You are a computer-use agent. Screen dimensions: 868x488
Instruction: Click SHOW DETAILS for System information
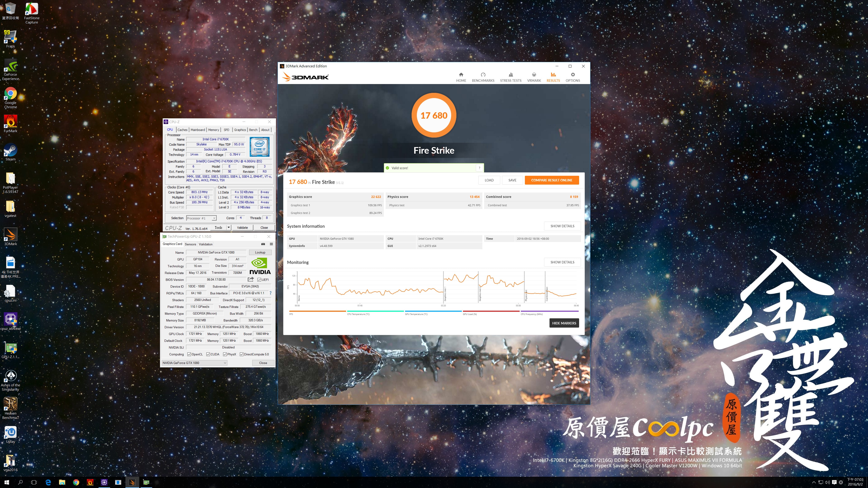562,226
